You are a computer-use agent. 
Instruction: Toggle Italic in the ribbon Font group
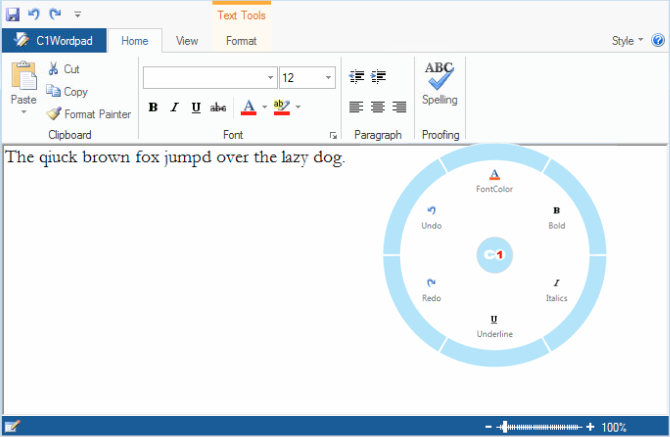pos(174,107)
